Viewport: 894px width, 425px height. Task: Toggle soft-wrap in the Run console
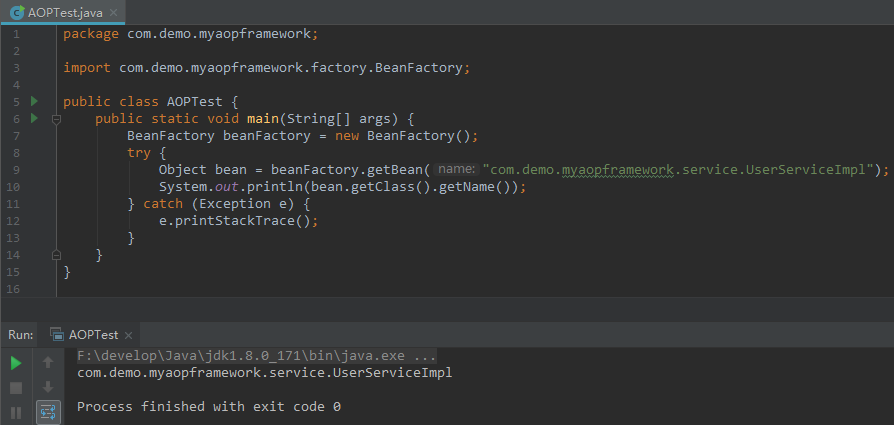[48, 412]
